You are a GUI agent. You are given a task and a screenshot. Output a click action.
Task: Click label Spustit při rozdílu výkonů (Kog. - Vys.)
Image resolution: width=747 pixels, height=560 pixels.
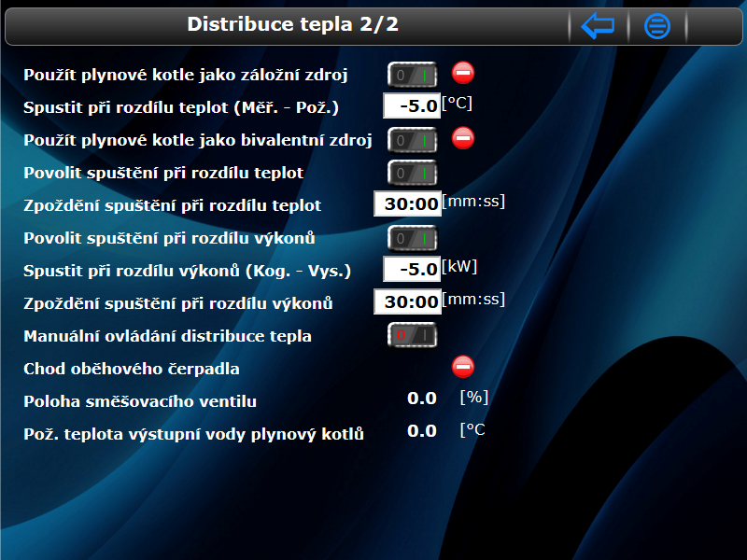pos(188,271)
